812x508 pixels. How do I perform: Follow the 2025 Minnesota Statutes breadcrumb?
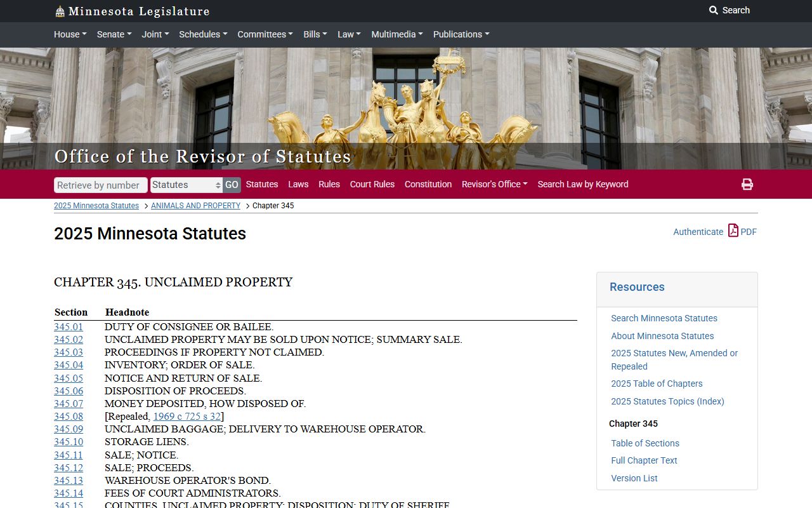(96, 206)
